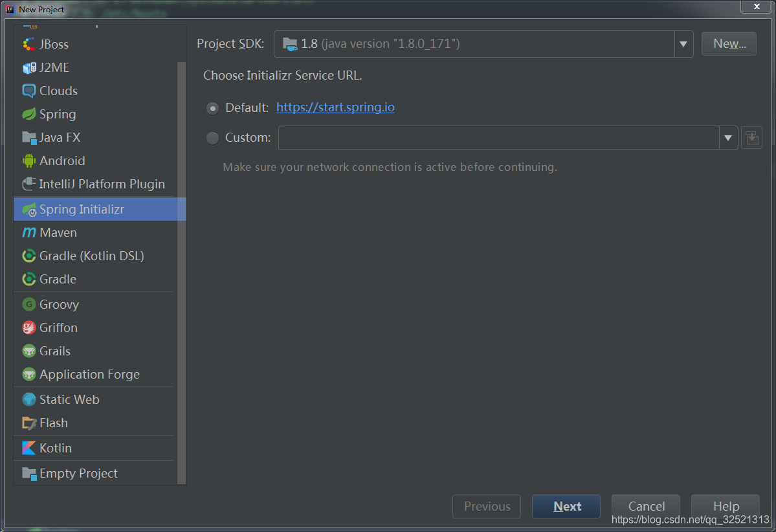Open the https://start.spring.io link

click(335, 107)
